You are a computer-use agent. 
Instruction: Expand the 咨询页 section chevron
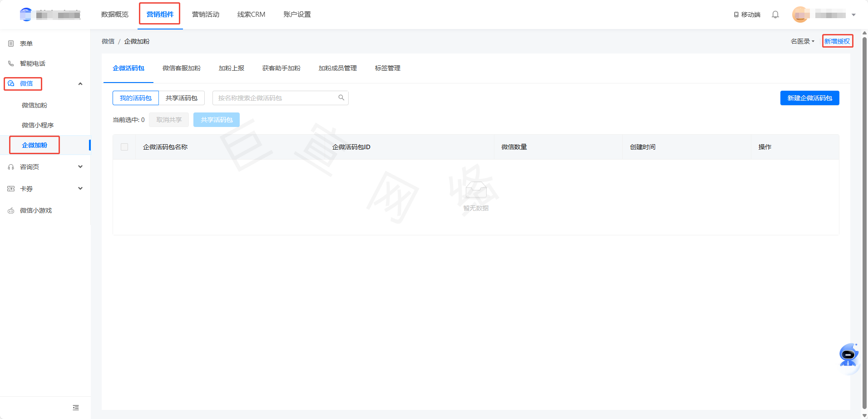[x=80, y=166]
